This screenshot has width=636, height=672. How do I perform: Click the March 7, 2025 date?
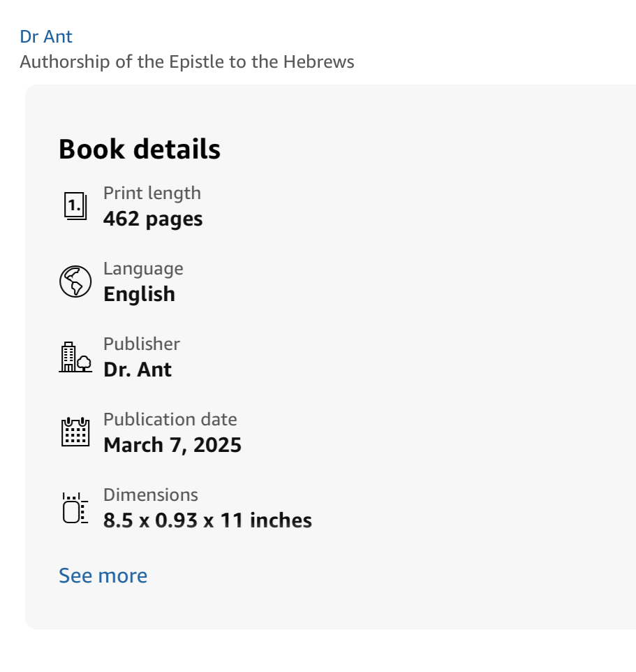coord(172,445)
